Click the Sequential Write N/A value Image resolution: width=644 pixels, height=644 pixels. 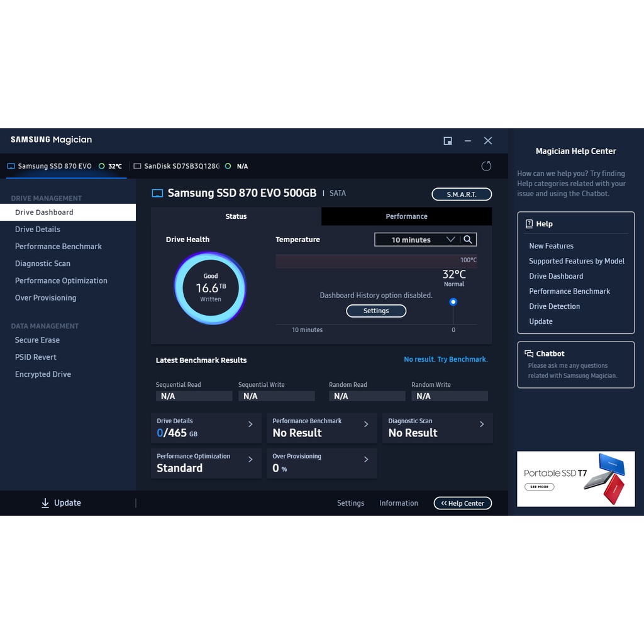(x=277, y=396)
